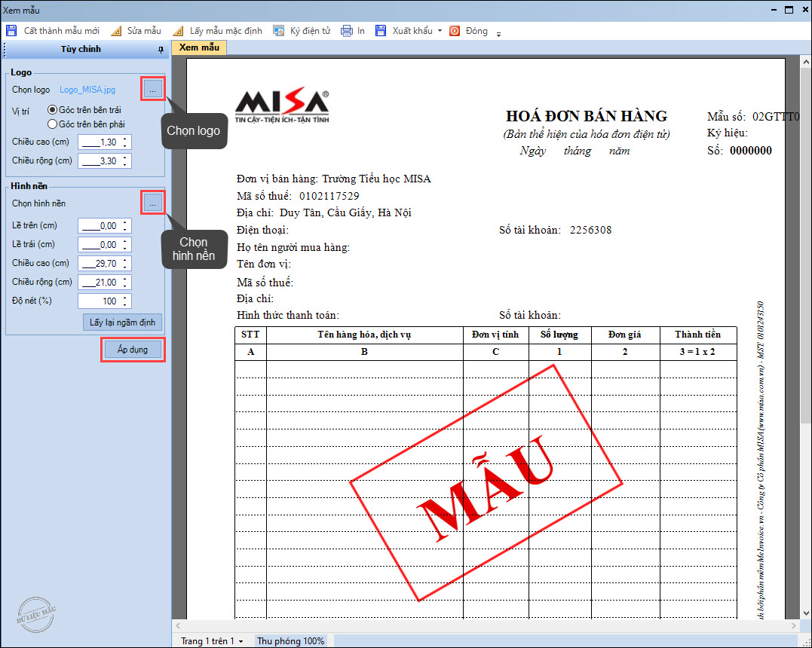This screenshot has width=812, height=648.
Task: Click the MISA logo in the invoice preview
Action: click(x=282, y=105)
